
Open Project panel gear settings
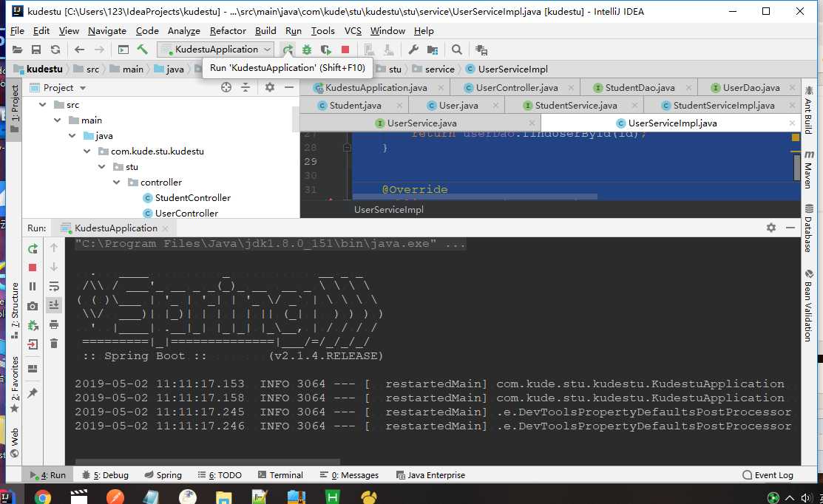coord(269,88)
